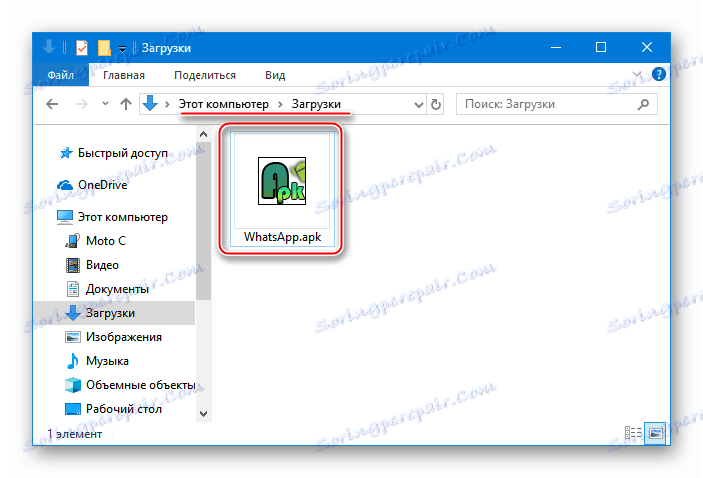Close the Загрузки window
The image size is (703, 478).
pyautogui.click(x=647, y=47)
